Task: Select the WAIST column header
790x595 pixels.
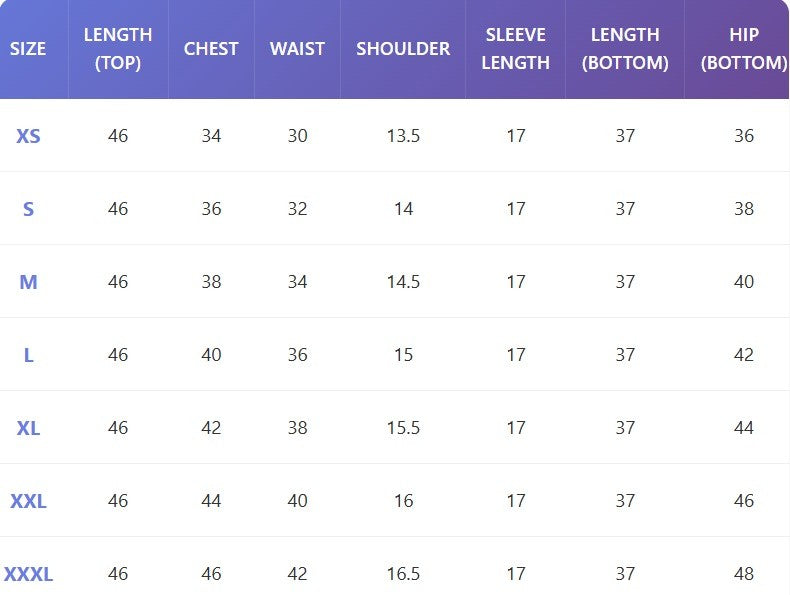Action: (x=297, y=48)
